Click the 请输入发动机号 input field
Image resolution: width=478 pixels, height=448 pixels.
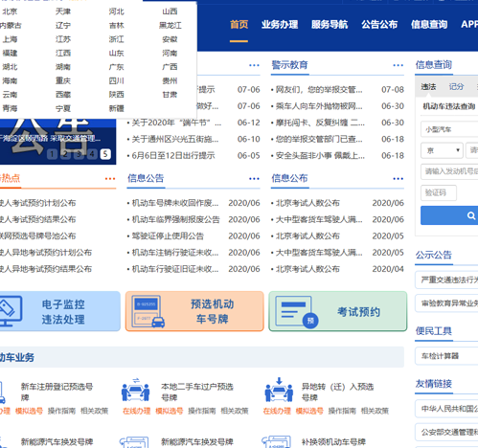coord(449,171)
